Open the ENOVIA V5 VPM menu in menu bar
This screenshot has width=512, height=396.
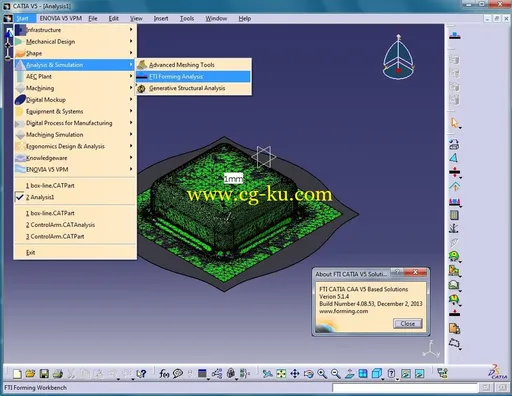point(61,18)
